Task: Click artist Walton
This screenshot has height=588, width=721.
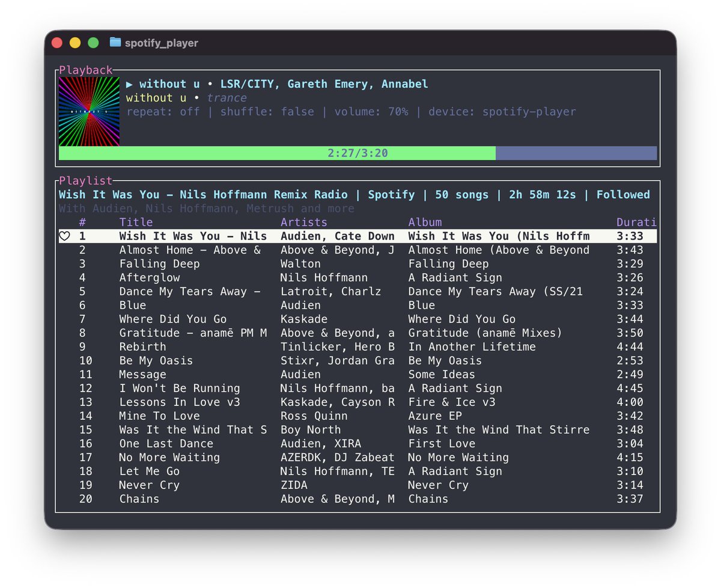Action: [300, 264]
